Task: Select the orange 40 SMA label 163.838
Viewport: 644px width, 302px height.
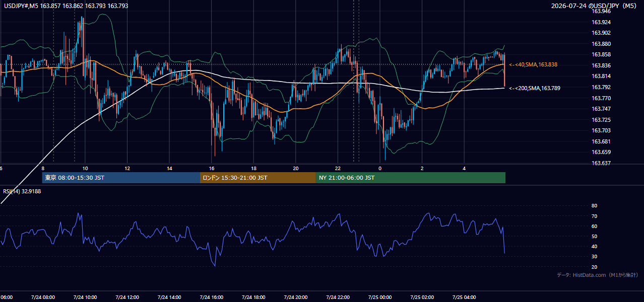Action: 533,64
